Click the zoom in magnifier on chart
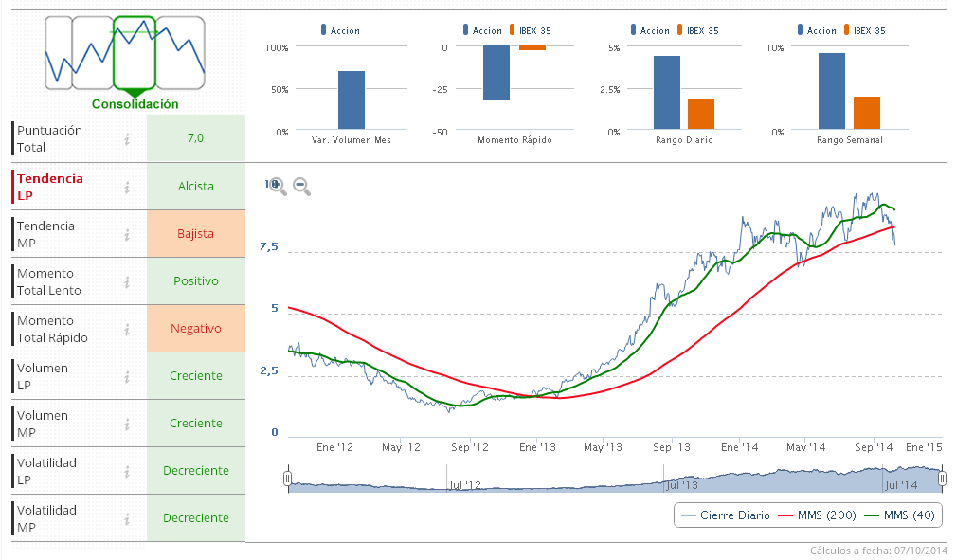Viewport: 956px width, 560px height. (x=278, y=186)
